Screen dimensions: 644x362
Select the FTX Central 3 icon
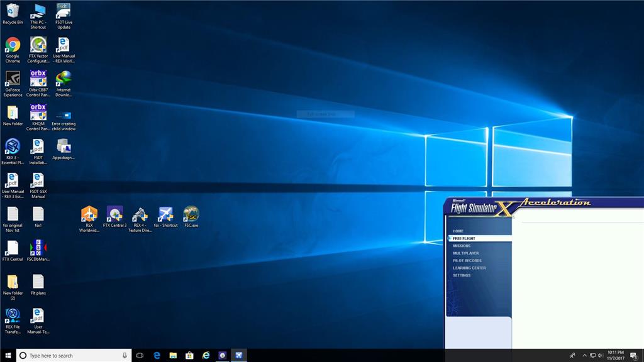pos(114,217)
